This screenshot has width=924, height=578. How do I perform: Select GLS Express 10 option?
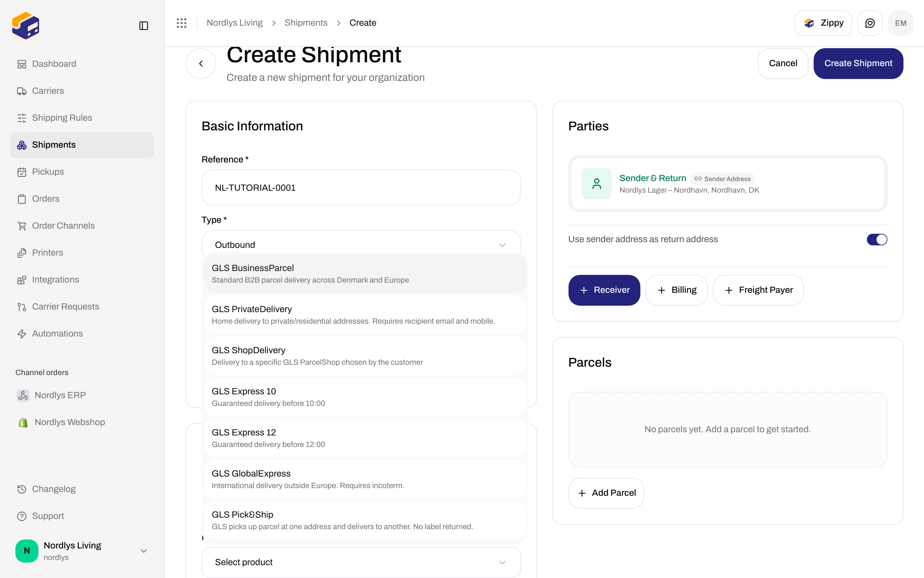coord(365,397)
